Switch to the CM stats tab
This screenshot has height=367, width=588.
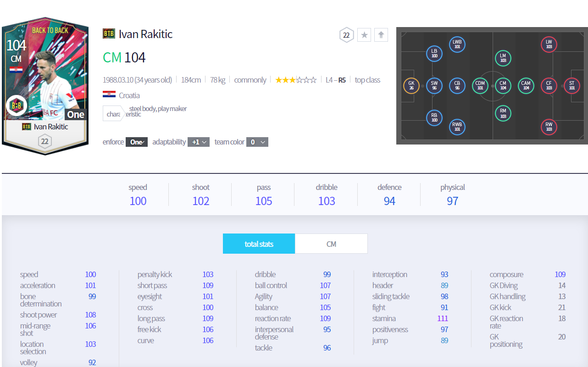[331, 244]
